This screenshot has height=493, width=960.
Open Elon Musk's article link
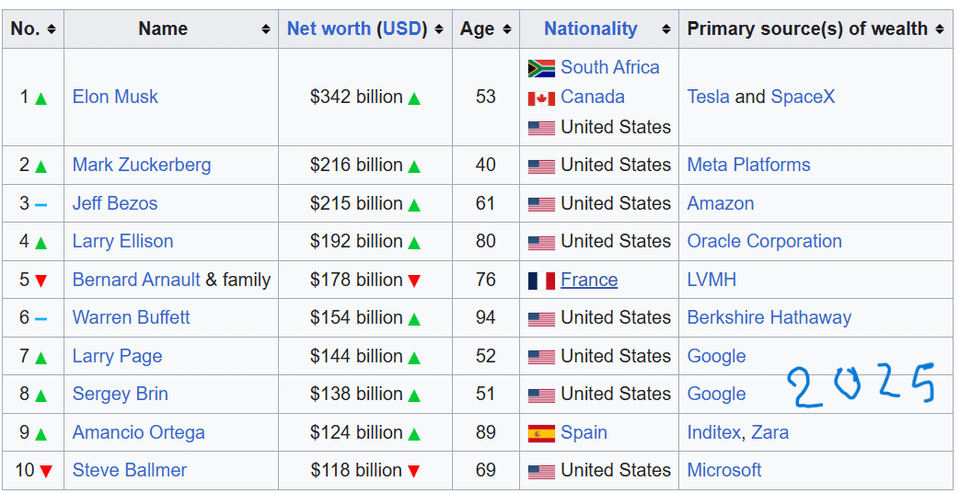(x=115, y=96)
